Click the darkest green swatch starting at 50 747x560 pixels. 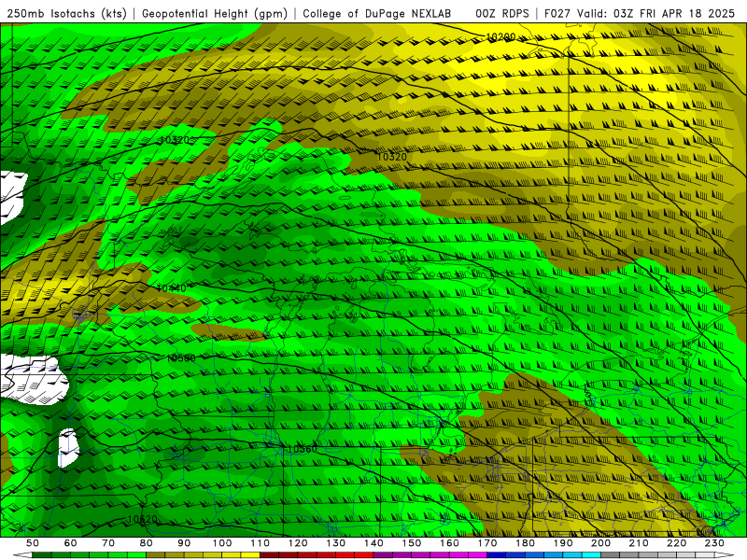point(42,555)
